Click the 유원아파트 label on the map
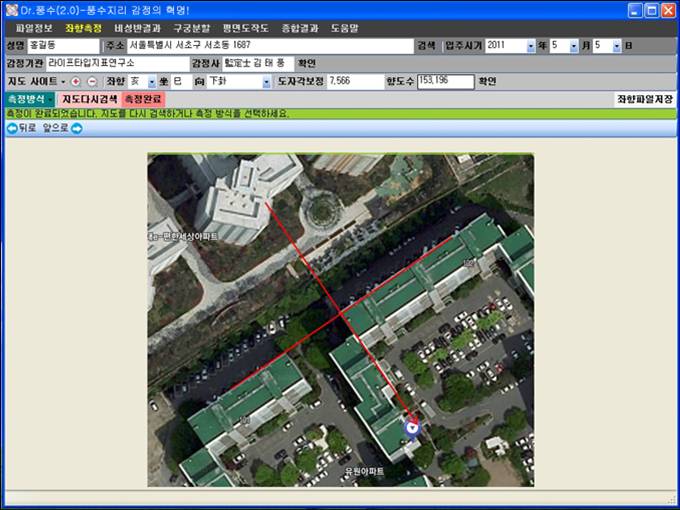Screen dimensions: 680x510 (364, 471)
